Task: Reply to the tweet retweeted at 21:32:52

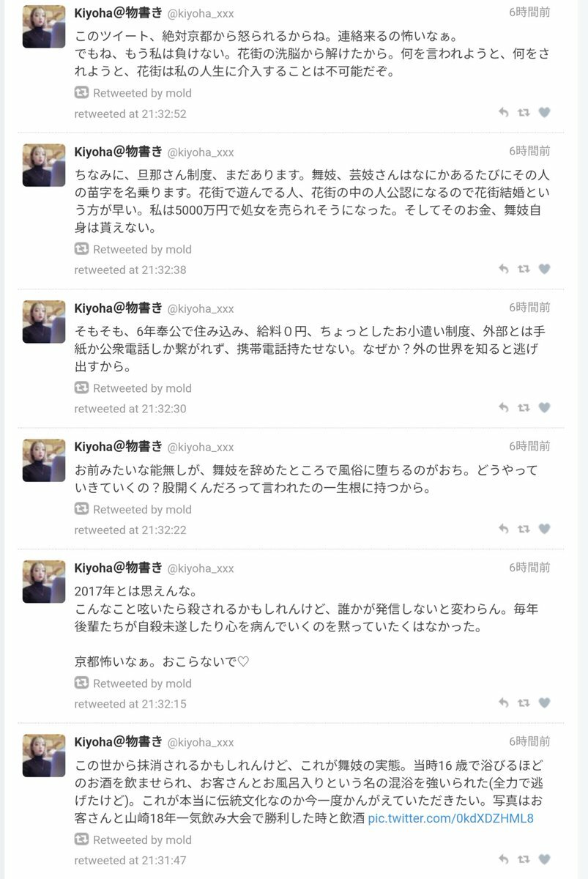Action: [503, 113]
